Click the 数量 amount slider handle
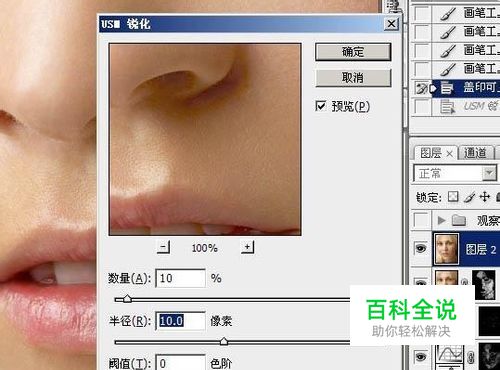The image size is (500, 370). [127, 299]
